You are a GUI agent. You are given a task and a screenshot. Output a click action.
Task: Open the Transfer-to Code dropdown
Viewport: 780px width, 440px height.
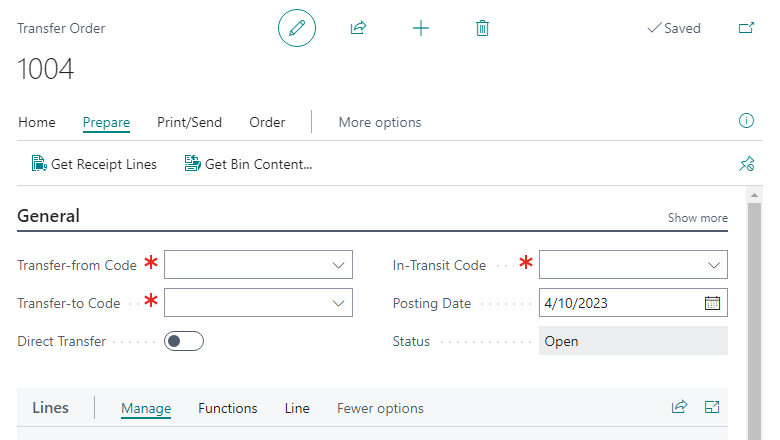(338, 303)
